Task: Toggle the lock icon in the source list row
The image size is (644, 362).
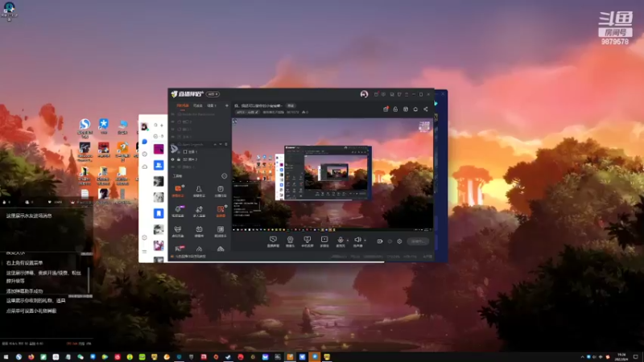Action: click(179, 159)
